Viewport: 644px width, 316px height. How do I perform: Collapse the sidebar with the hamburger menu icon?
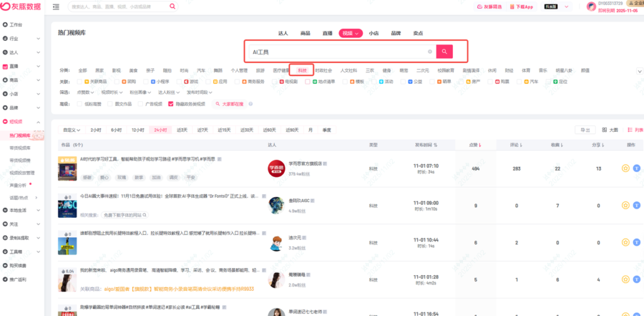click(x=57, y=7)
